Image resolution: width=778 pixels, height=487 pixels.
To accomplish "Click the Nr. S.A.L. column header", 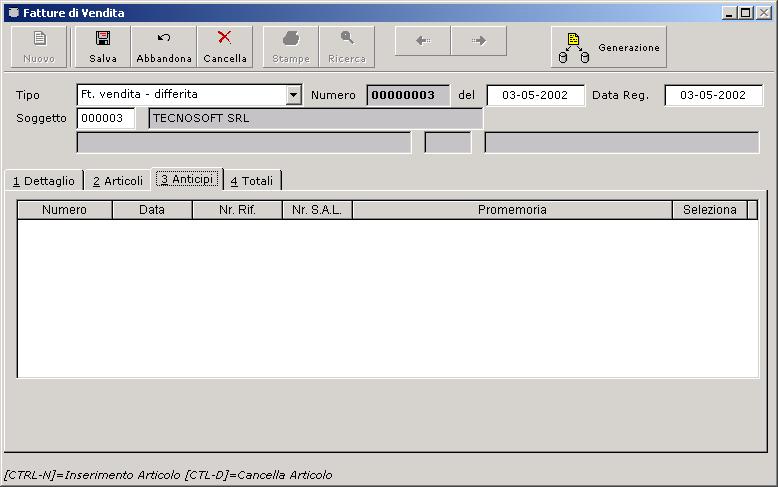I will click(317, 210).
